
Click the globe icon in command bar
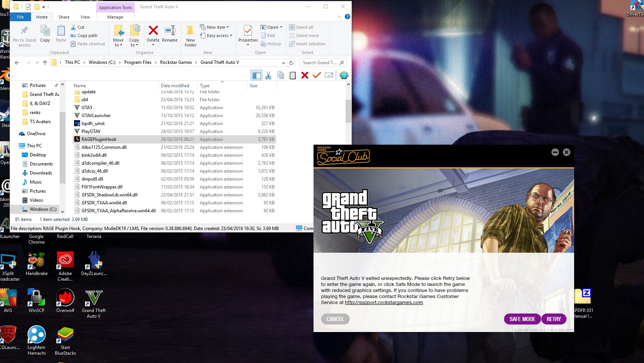[344, 76]
